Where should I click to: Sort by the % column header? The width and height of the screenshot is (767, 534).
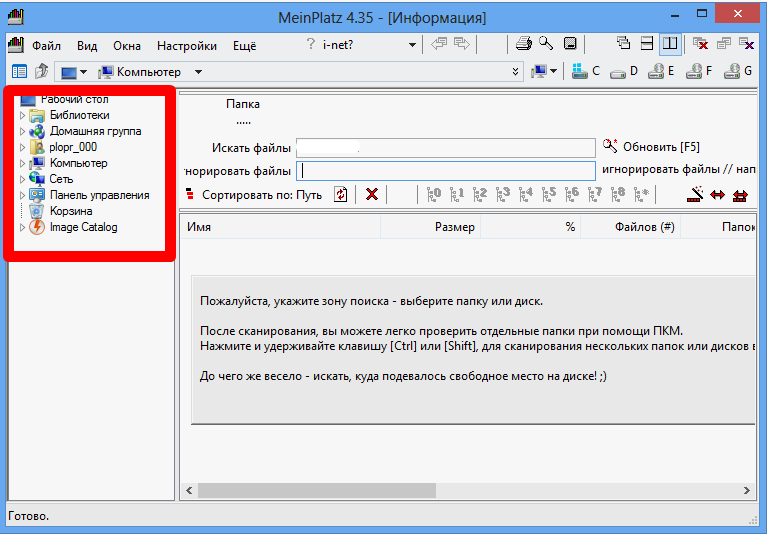click(x=531, y=227)
